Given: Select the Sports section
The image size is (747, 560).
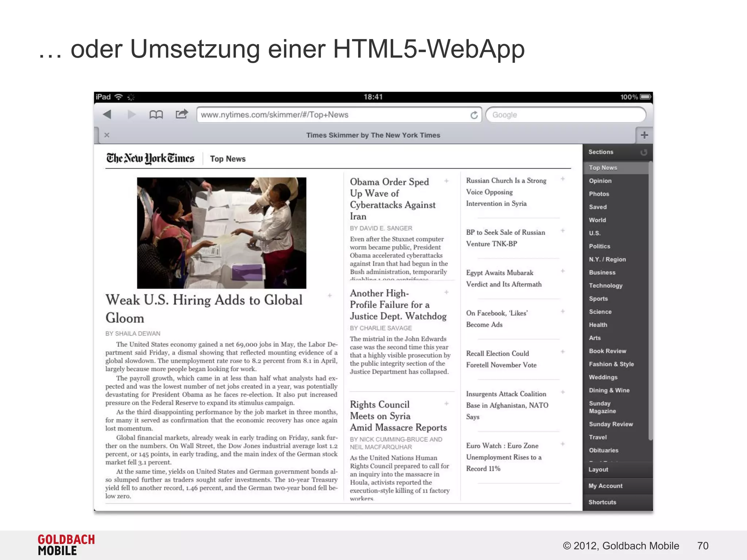Looking at the screenshot, I should click(598, 299).
